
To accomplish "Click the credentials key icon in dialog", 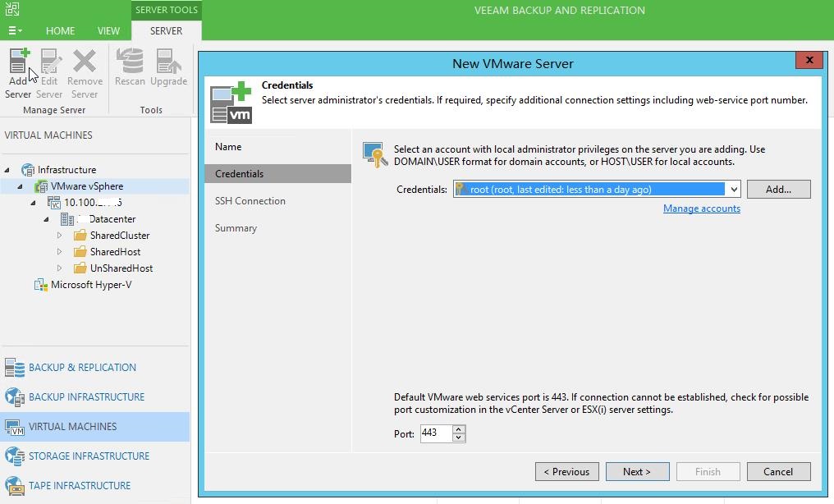I will pos(375,154).
